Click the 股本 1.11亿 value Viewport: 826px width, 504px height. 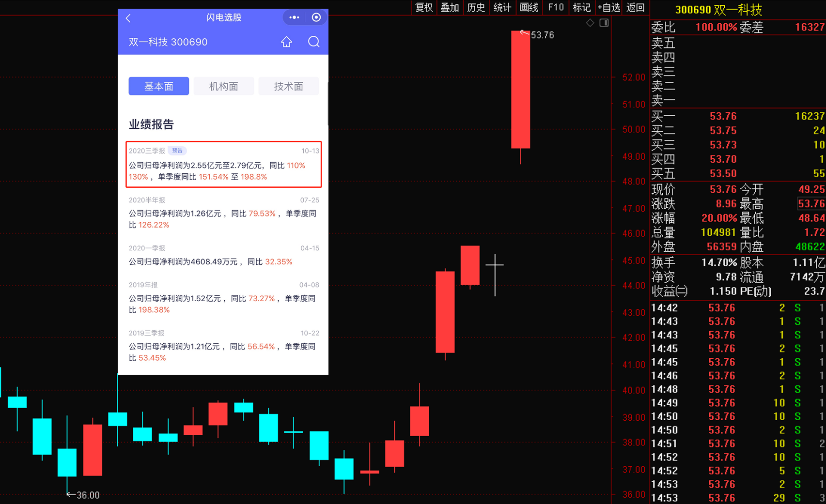coord(809,262)
